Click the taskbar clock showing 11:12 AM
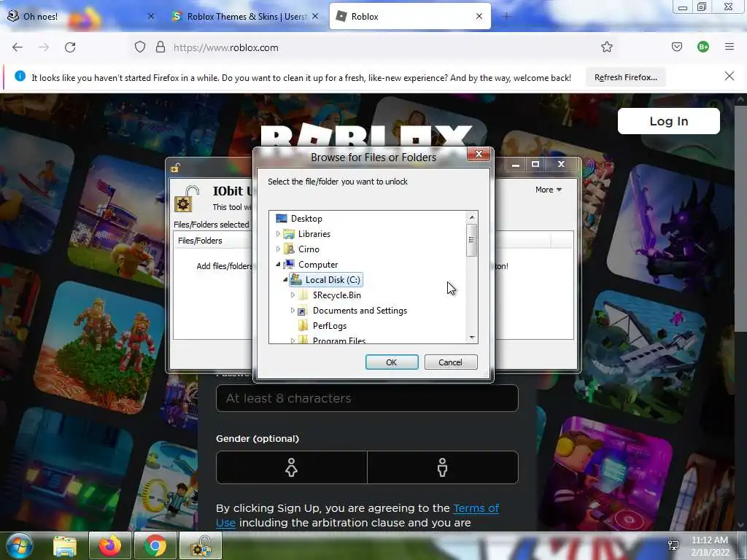 710,546
